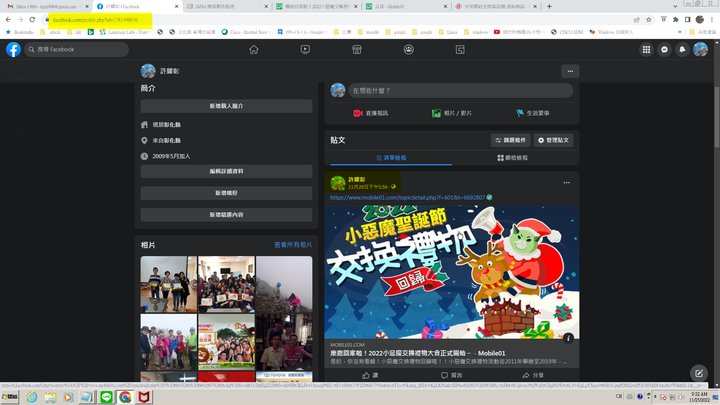
Task: Add 相片/影片 to a new post
Action: coord(452,113)
